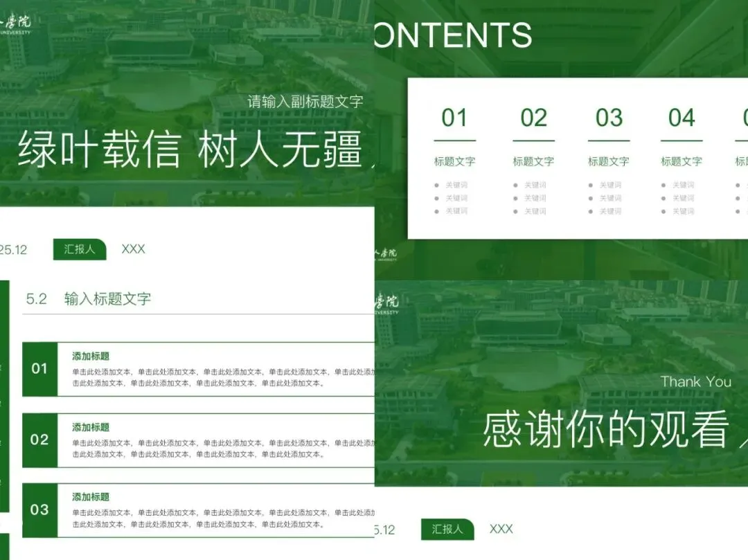Click the green 03 block in the 5.2 slide
This screenshot has width=748, height=560.
[39, 510]
